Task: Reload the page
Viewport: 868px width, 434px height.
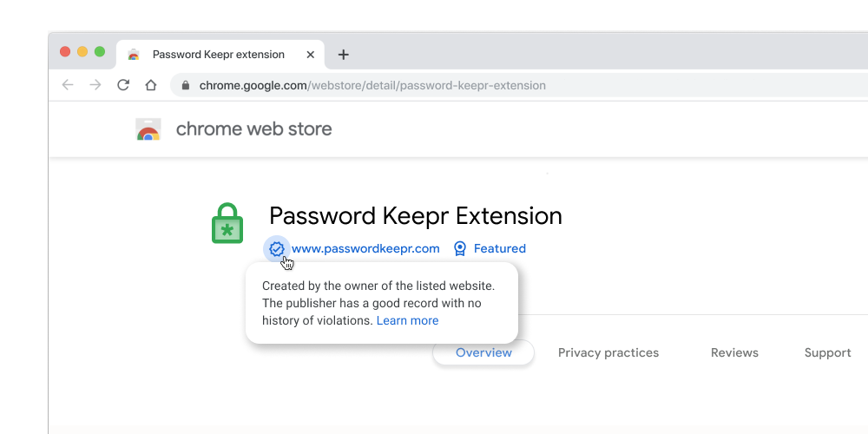Action: click(123, 85)
